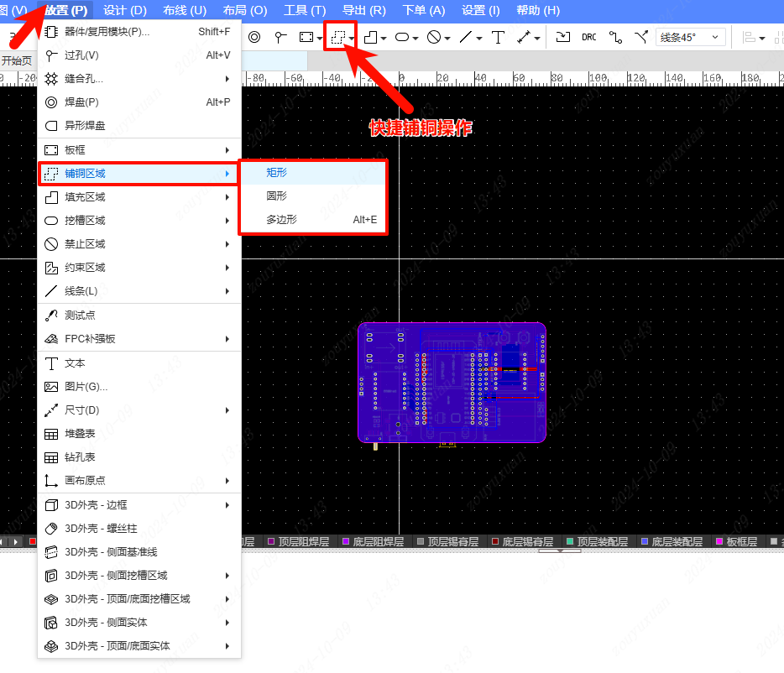
Task: Open the 导出 (R) menu
Action: click(364, 10)
